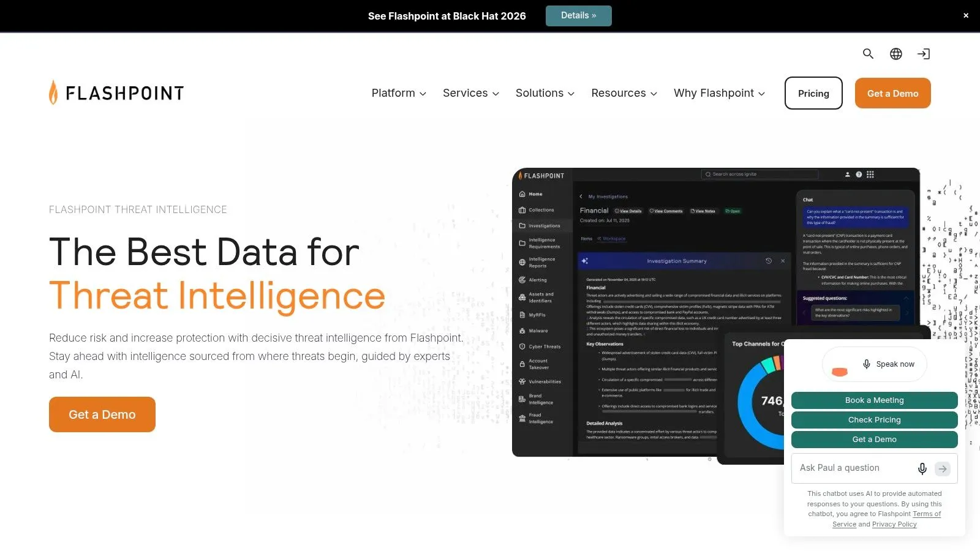Send chatbot question with arrow button
Image resolution: width=980 pixels, height=551 pixels.
point(943,468)
